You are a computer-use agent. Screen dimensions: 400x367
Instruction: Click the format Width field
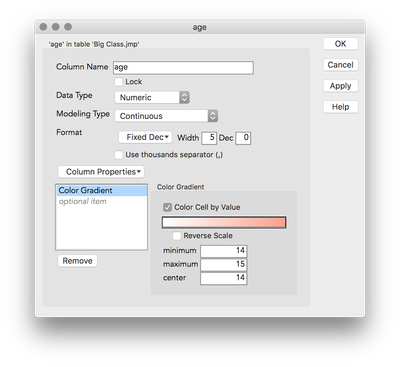click(x=209, y=138)
